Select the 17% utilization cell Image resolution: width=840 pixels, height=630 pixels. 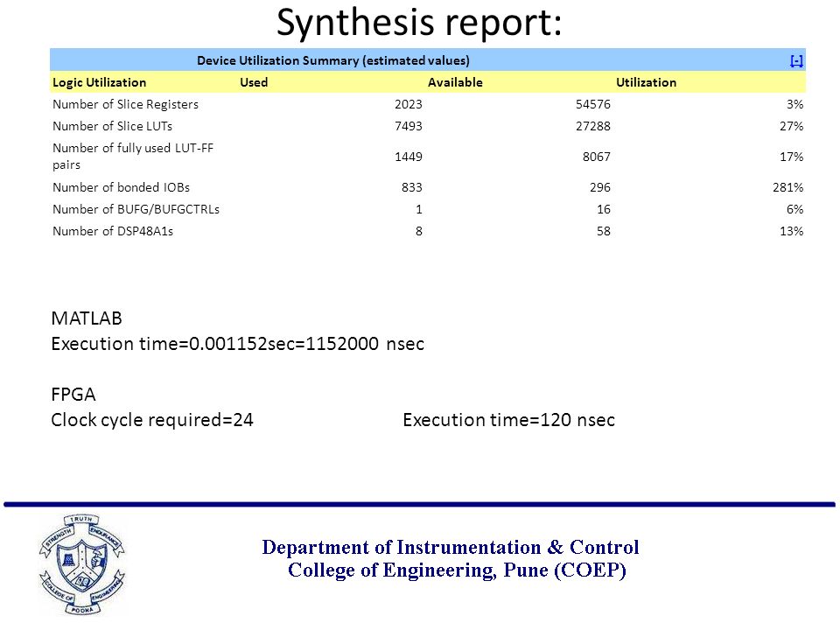point(791,157)
